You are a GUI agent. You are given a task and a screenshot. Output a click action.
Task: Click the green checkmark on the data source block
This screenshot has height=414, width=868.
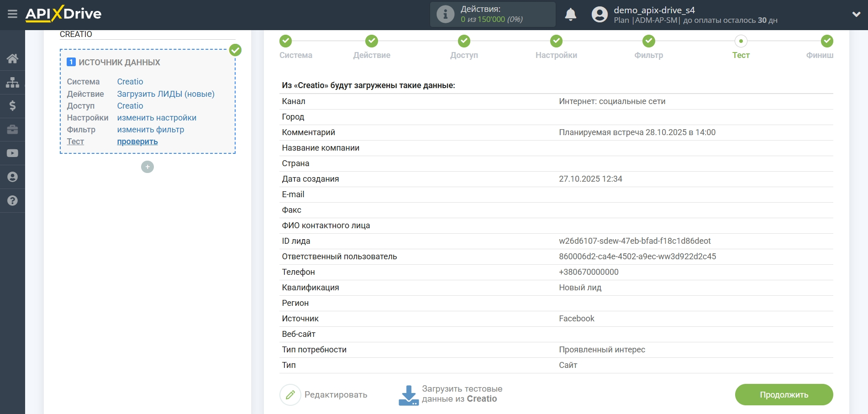235,50
